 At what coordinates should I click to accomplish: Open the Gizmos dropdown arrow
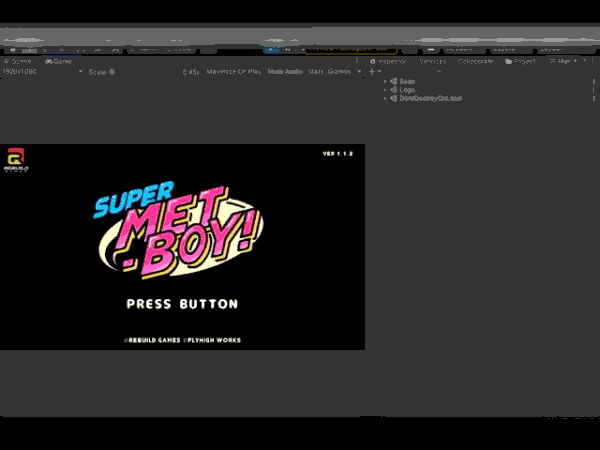[x=359, y=72]
